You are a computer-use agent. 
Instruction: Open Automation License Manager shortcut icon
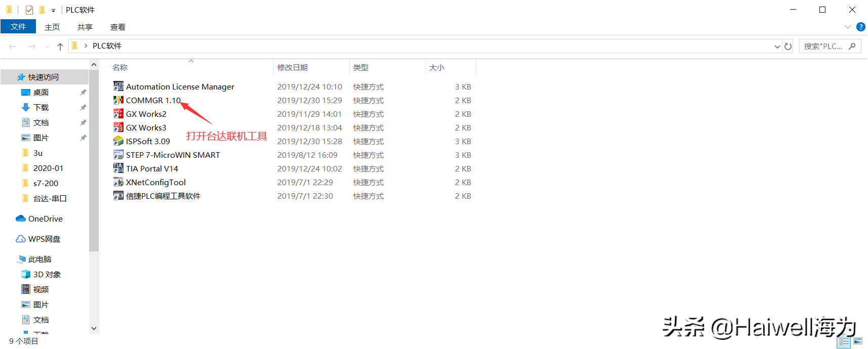[x=118, y=86]
